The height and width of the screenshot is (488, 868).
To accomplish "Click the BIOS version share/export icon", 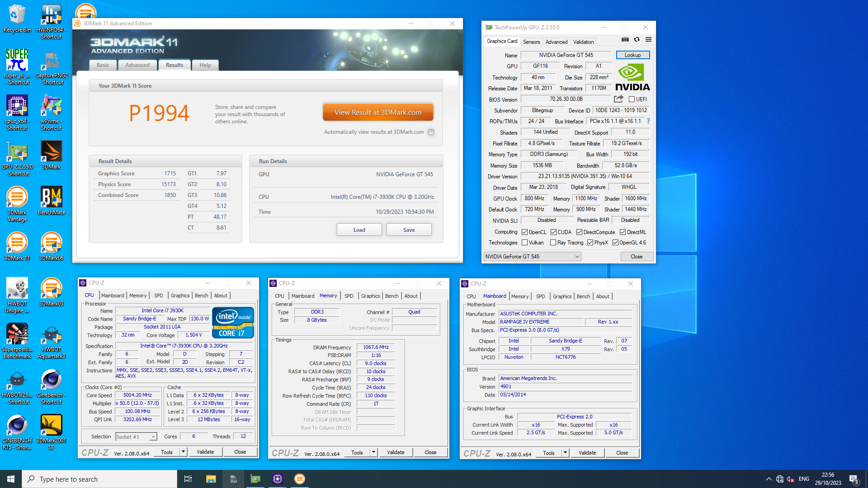I will point(618,99).
